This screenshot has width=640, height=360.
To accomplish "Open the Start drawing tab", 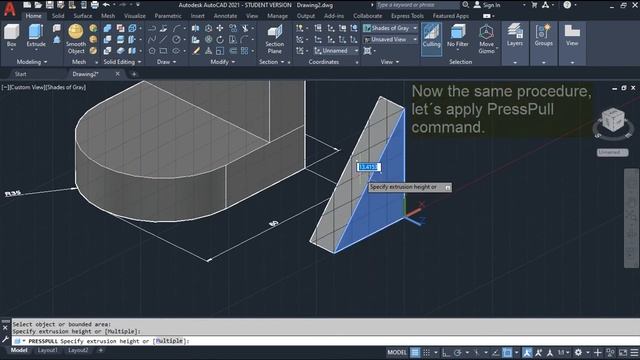I will pos(20,74).
